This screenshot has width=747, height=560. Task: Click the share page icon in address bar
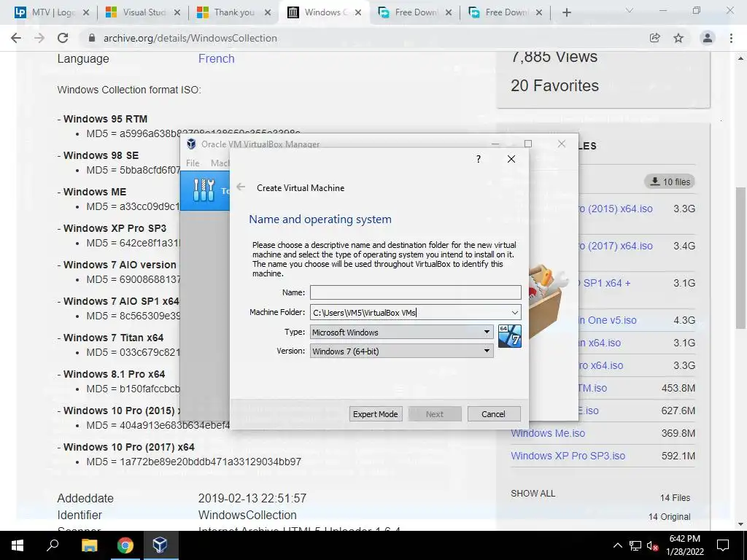click(x=655, y=38)
